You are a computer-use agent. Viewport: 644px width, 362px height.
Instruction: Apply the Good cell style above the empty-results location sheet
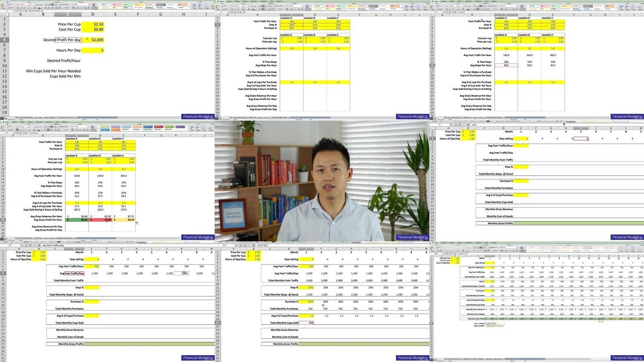tap(341, 6)
